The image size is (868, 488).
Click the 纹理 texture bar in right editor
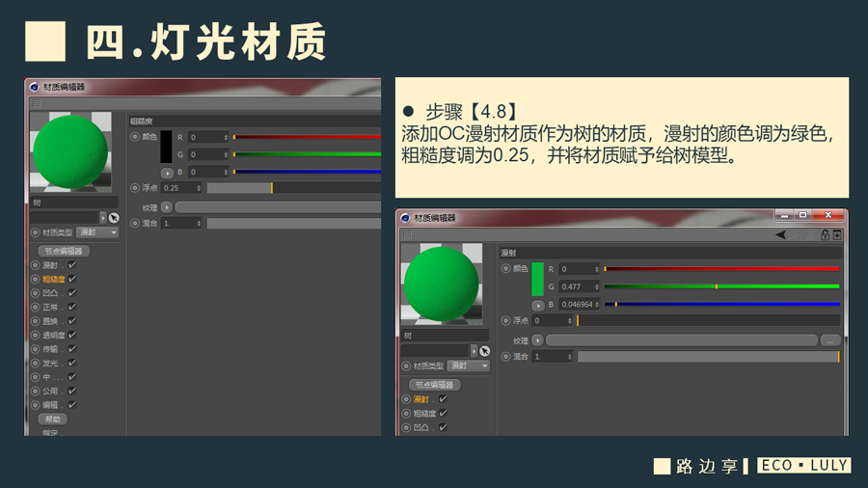click(x=682, y=340)
